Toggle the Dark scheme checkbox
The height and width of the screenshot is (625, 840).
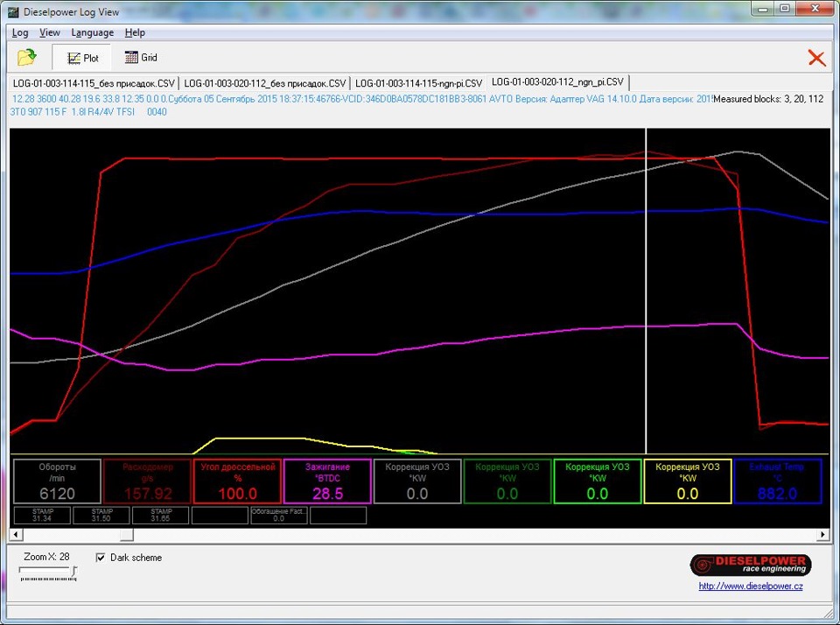[x=101, y=558]
